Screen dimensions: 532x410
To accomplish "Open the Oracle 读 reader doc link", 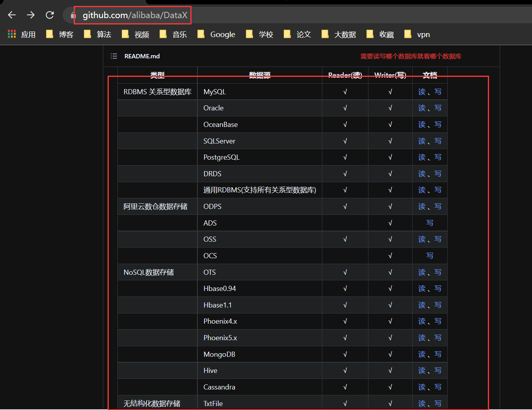I will pyautogui.click(x=422, y=108).
